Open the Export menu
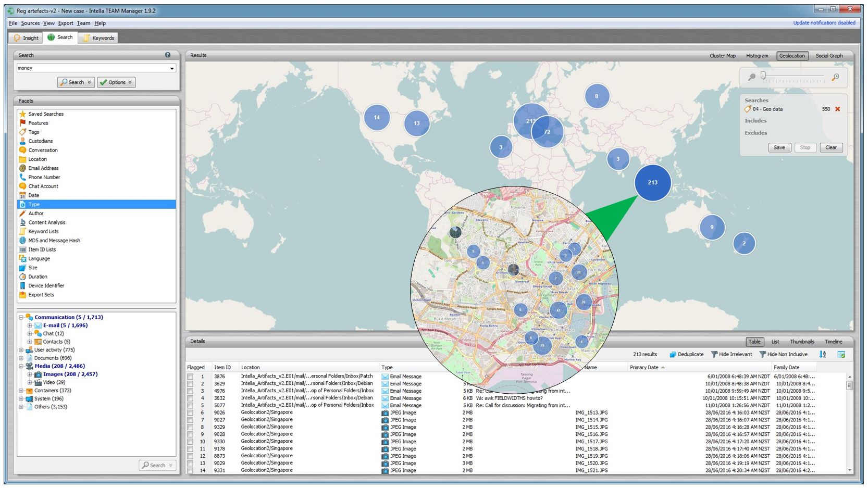 [66, 23]
